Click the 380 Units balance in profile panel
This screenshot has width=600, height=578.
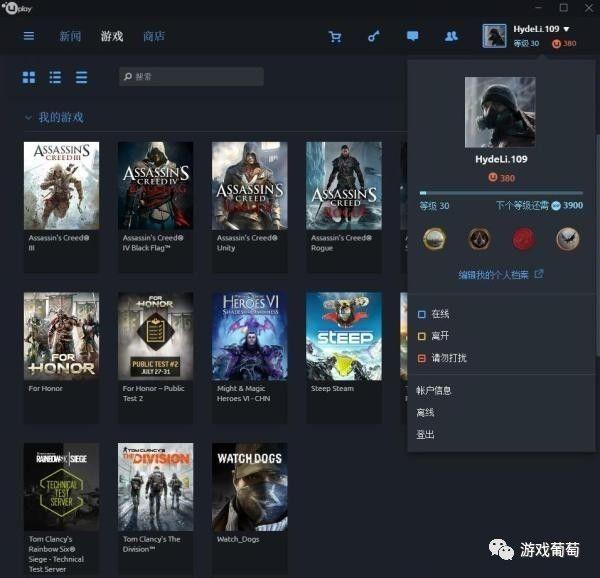501,178
